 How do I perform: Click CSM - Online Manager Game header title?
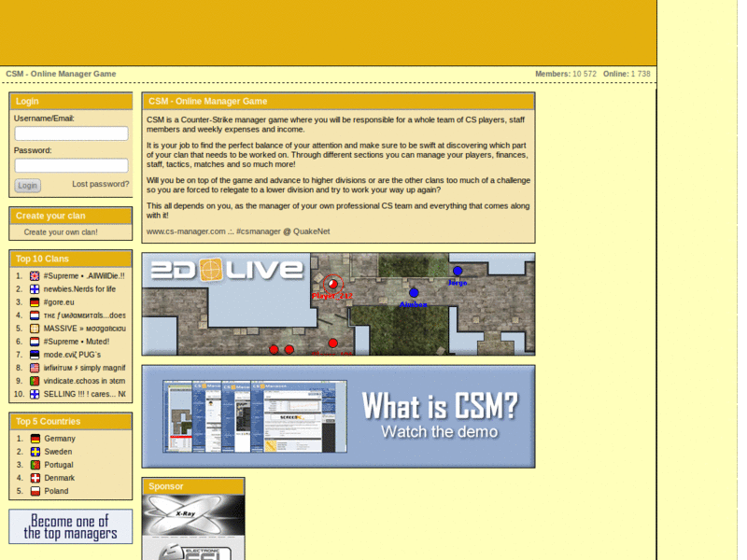point(61,74)
